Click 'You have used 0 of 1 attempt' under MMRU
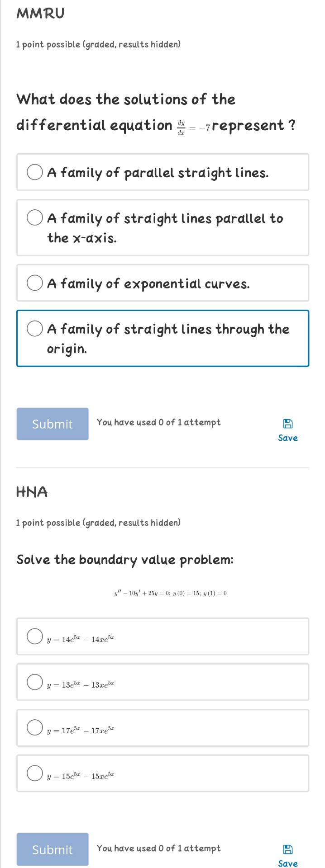This screenshot has width=325, height=868. 158,422
